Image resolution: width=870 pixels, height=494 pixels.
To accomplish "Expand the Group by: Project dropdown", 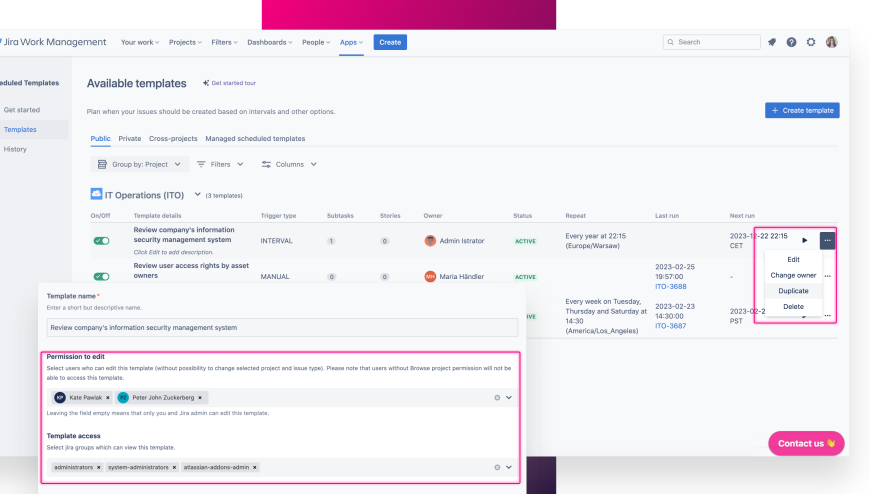I will (139, 164).
